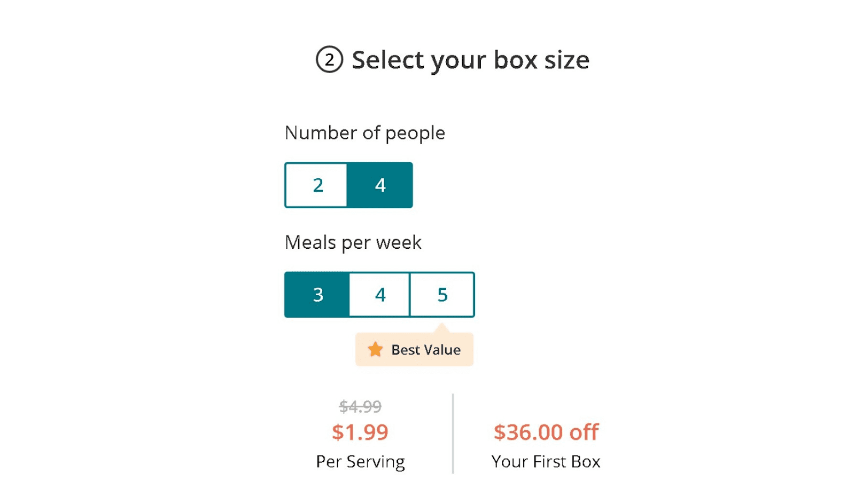Click the "Your First Box" text
This screenshot has height=504, width=855.
[546, 461]
